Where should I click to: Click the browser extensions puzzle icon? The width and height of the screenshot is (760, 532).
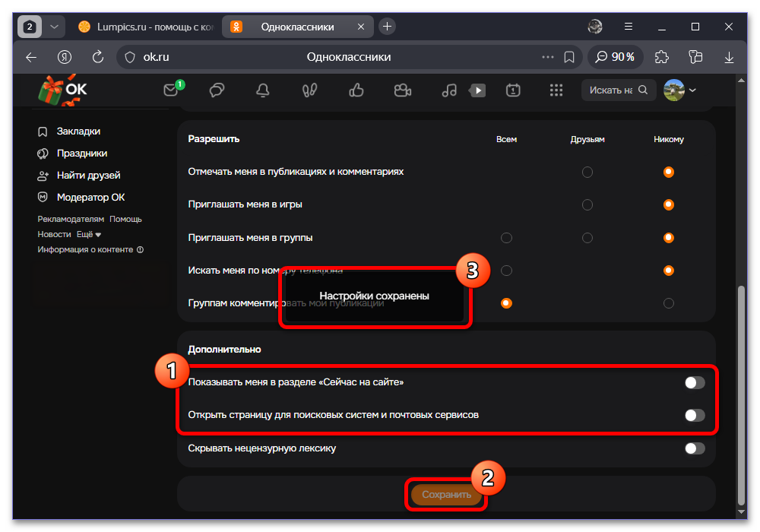pos(662,57)
